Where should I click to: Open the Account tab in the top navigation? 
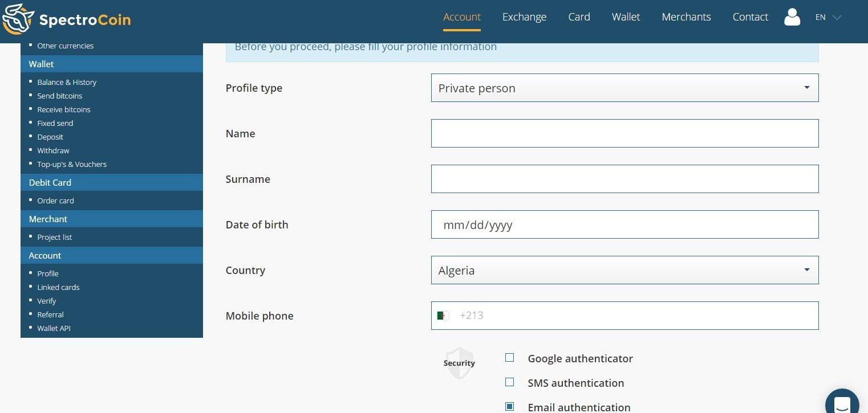pos(462,17)
